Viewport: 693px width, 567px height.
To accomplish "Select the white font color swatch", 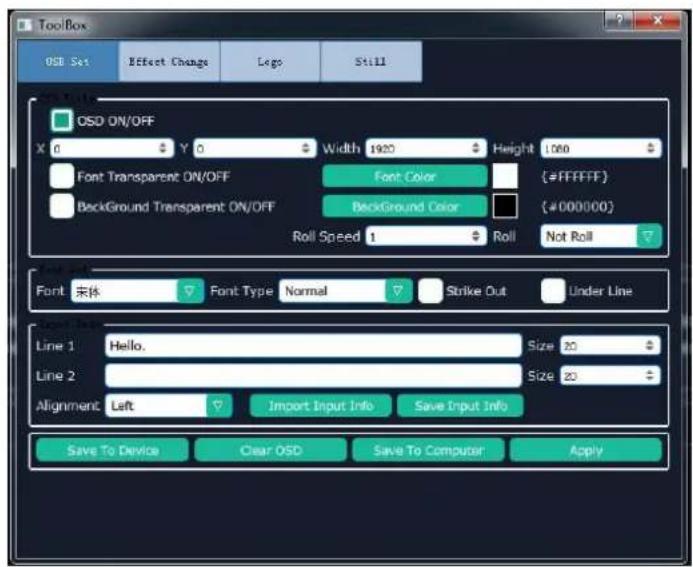I will (x=505, y=176).
